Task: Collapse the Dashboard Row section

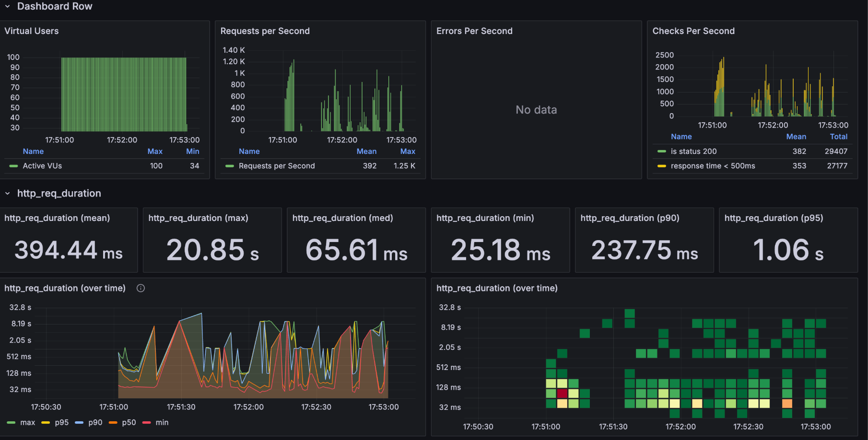Action: [7, 6]
